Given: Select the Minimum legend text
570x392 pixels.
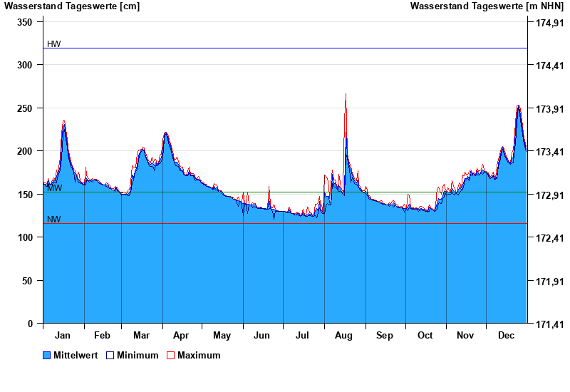Looking at the screenshot, I should [x=138, y=355].
